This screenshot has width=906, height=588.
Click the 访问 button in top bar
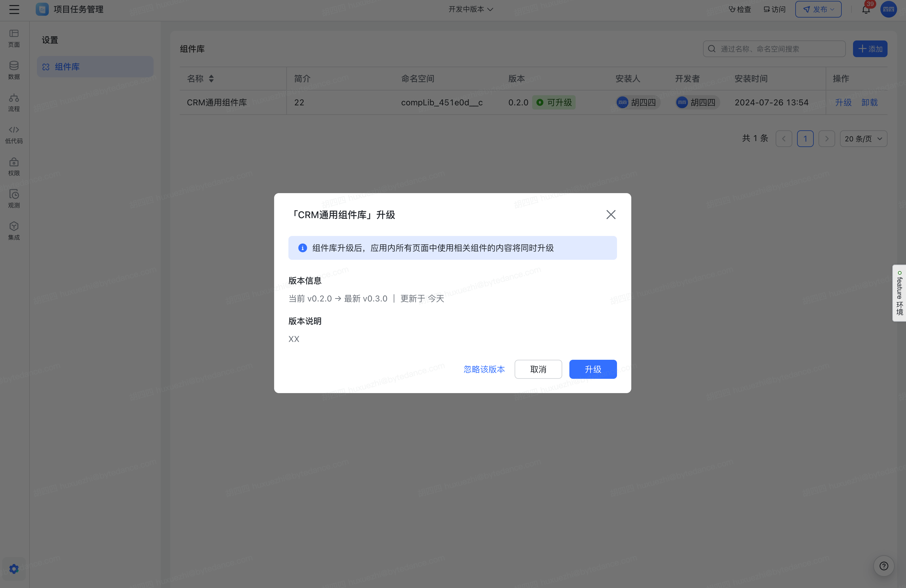pyautogui.click(x=774, y=9)
